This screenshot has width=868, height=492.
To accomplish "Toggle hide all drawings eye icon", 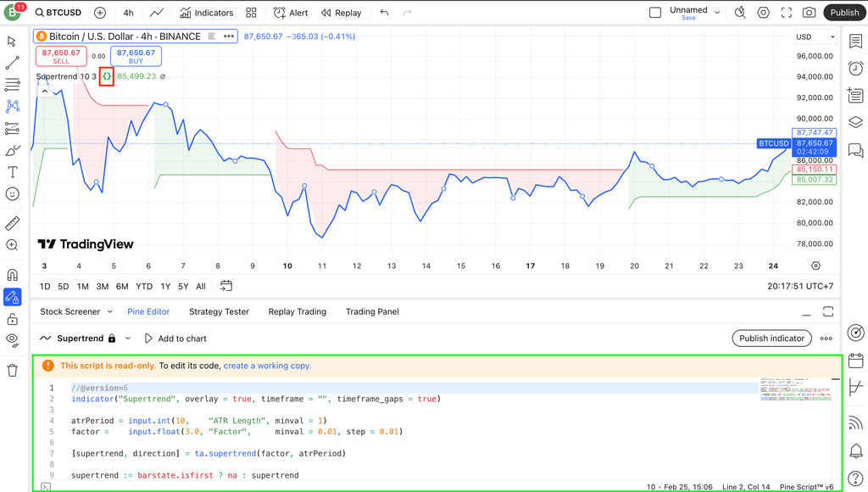I will pos(13,339).
